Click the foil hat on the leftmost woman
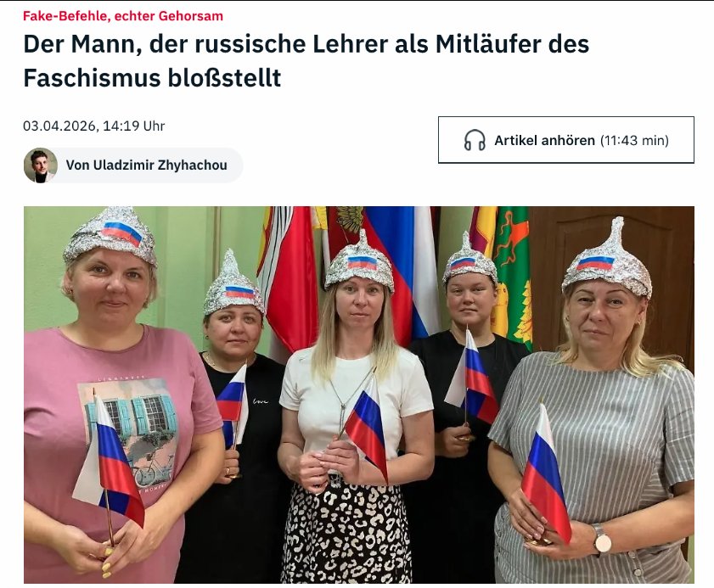This screenshot has height=588, width=714. [x=110, y=235]
